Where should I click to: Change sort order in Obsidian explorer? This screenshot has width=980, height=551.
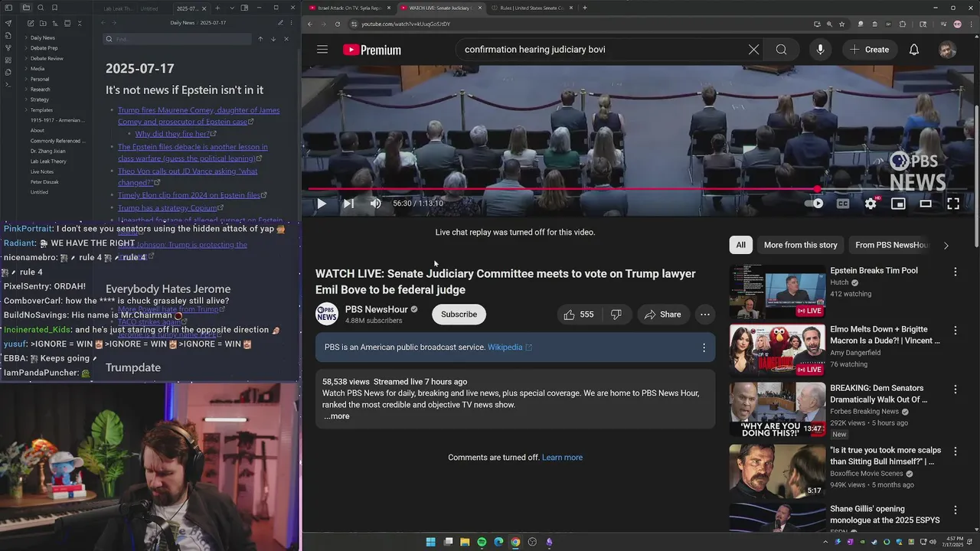pos(55,24)
